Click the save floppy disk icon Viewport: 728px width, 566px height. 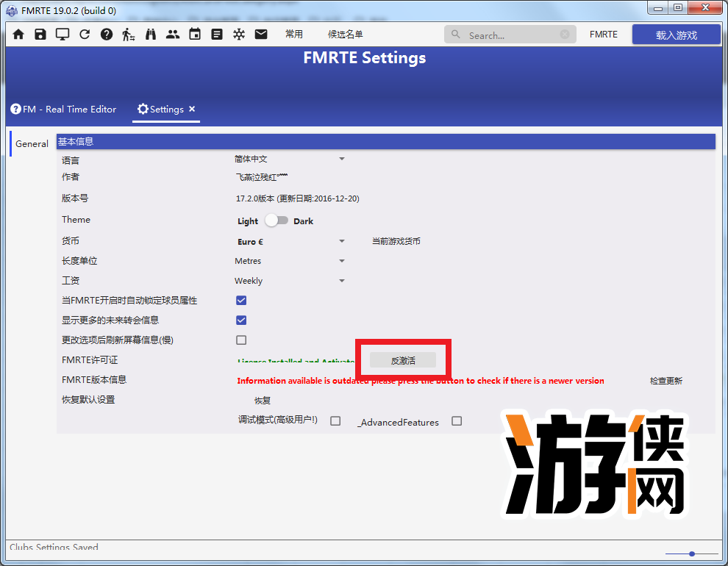tap(40, 35)
